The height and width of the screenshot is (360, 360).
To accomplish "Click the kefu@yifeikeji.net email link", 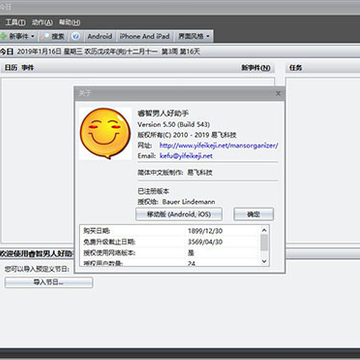I will 186,156.
